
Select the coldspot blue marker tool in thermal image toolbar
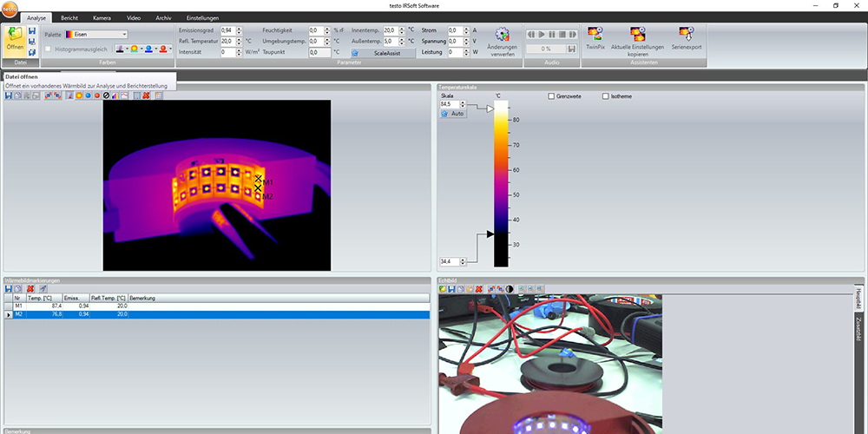(88, 95)
